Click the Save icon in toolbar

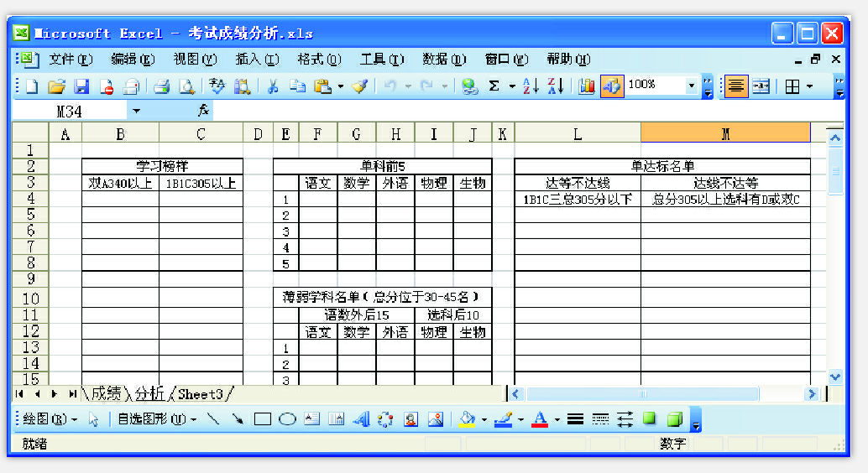coord(81,86)
